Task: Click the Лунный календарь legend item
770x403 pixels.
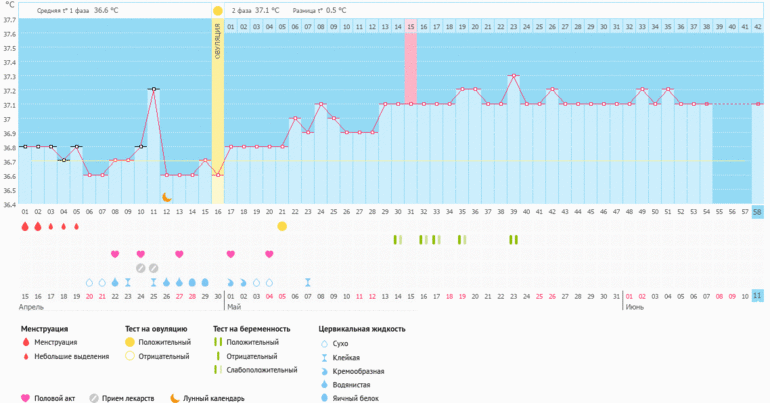Action: [212, 398]
